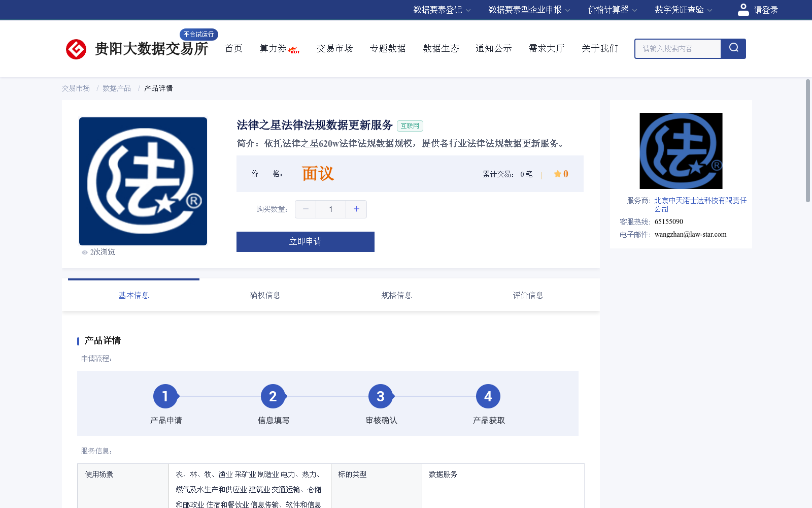This screenshot has width=812, height=508.
Task: Open the 数据生态 menu item
Action: coord(441,48)
